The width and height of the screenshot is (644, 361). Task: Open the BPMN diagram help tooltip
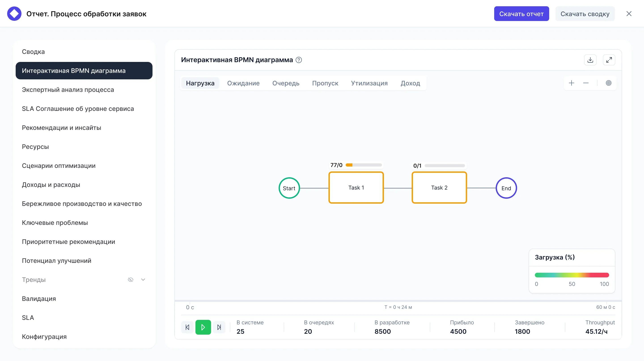click(x=299, y=60)
